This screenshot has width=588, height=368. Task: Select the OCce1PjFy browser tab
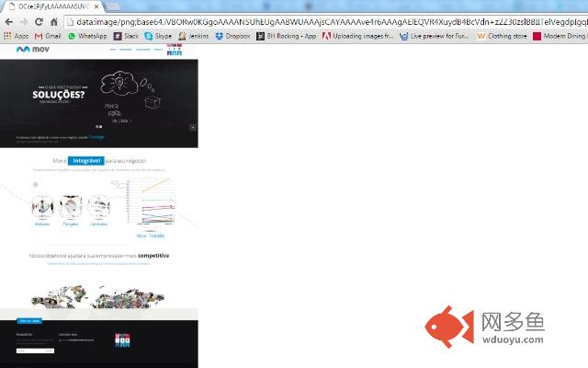coord(53,6)
